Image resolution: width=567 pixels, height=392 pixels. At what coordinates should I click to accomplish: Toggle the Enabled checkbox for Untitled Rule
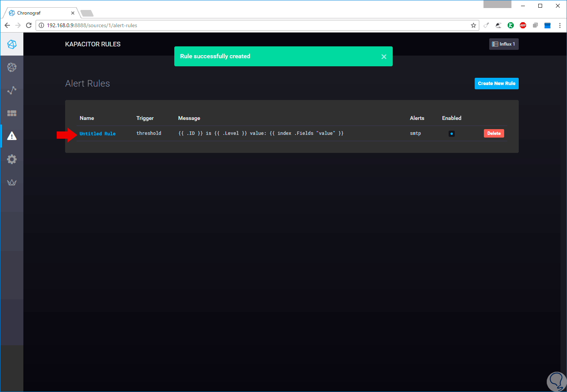[x=452, y=134]
